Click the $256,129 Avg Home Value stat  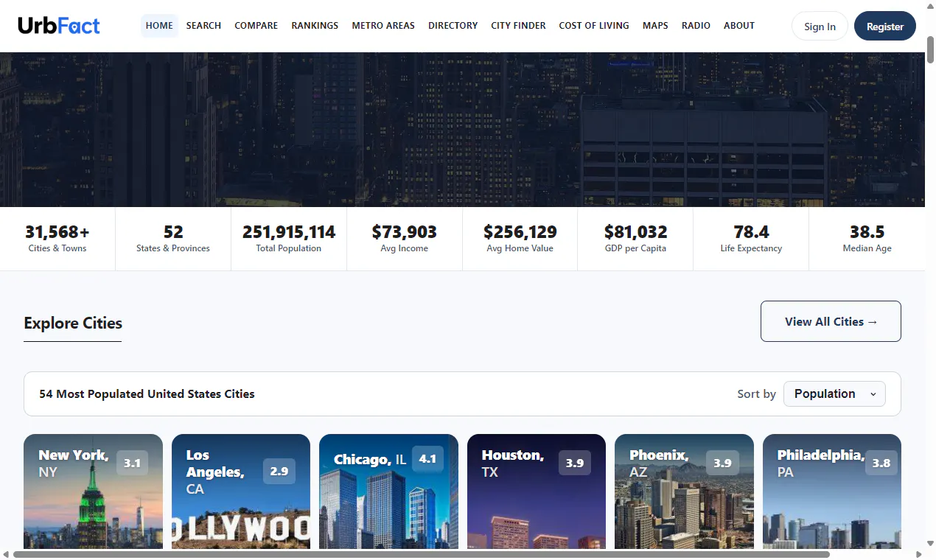tap(520, 239)
